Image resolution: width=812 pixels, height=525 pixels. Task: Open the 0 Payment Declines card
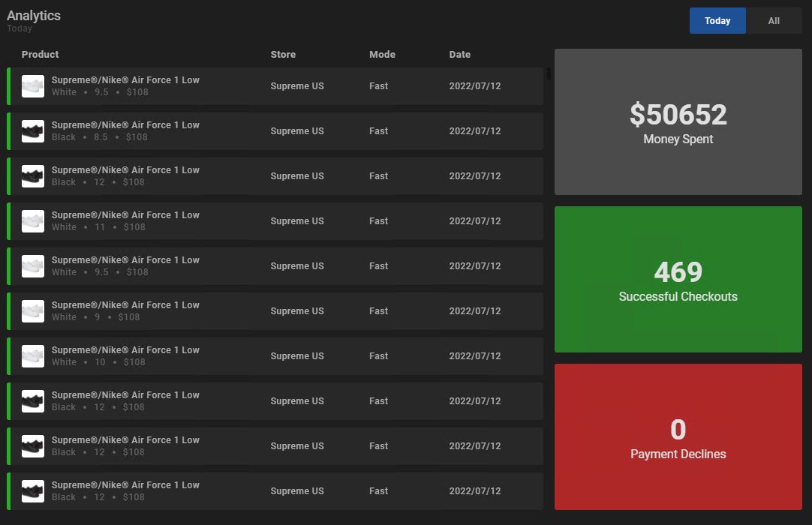tap(678, 436)
